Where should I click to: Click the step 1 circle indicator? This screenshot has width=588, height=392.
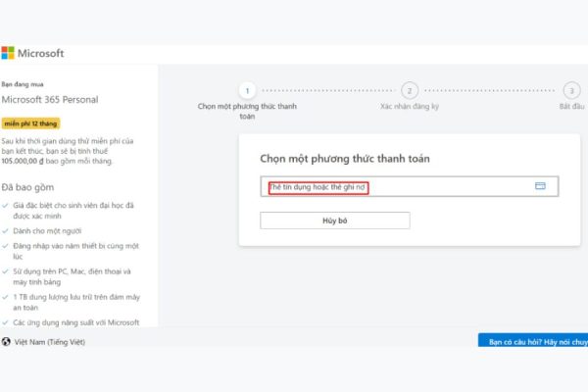(248, 88)
